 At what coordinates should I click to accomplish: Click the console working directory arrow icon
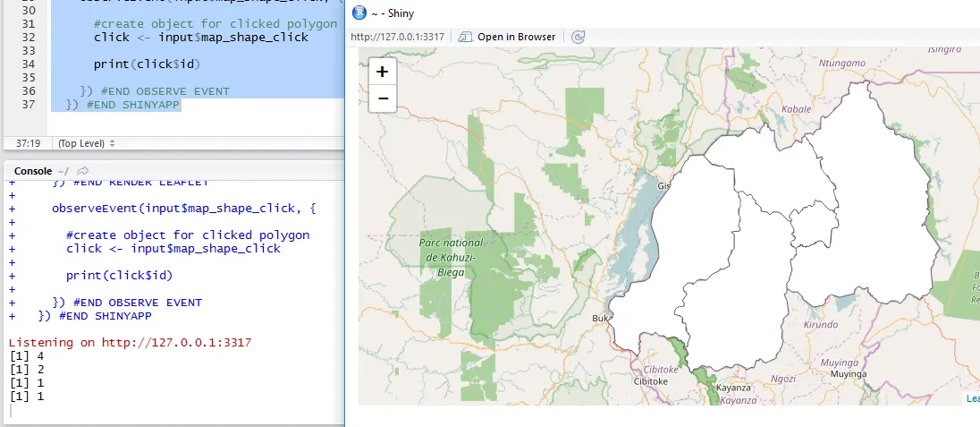pyautogui.click(x=83, y=171)
